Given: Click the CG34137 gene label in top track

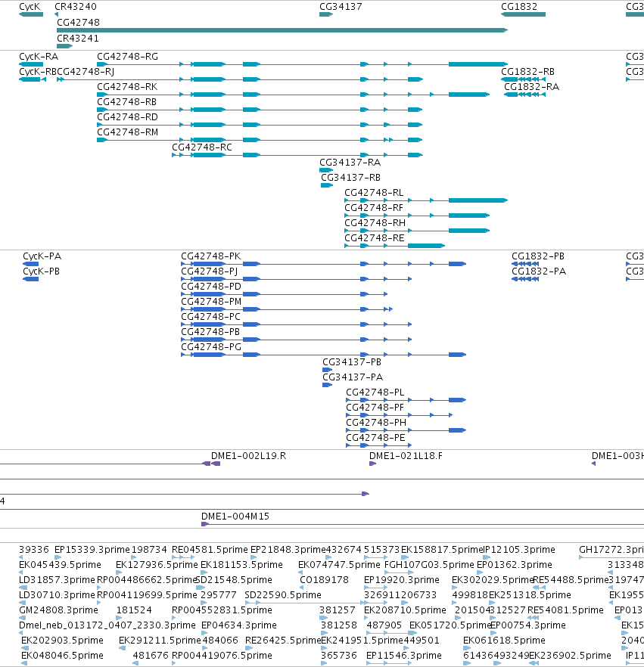Looking at the screenshot, I should pos(341,7).
